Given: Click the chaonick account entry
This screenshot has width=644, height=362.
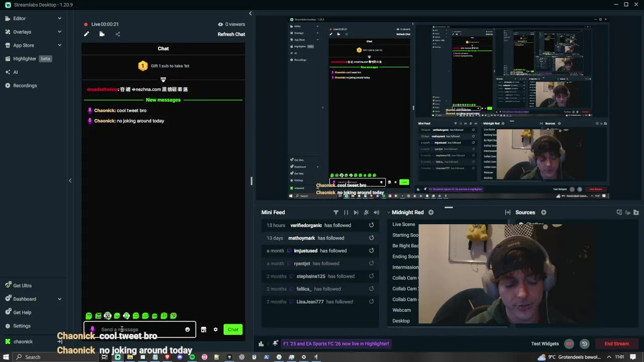Looking at the screenshot, I should click(x=23, y=341).
